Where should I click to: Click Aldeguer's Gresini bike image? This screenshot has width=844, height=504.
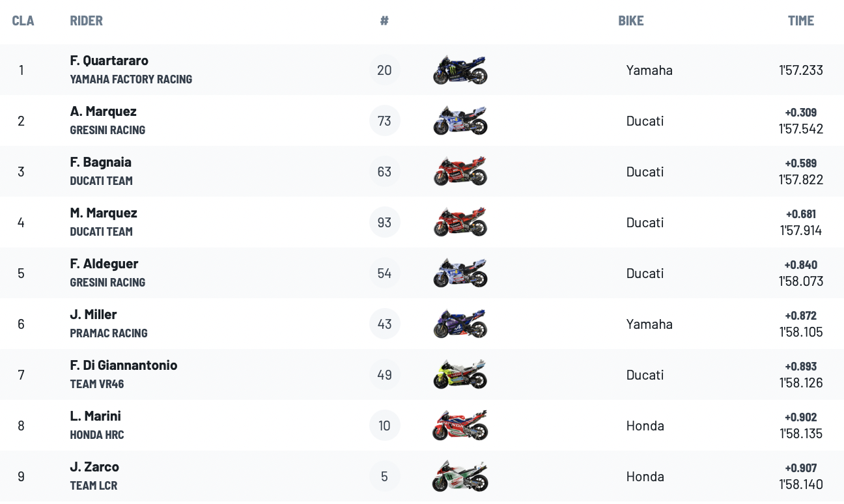460,273
